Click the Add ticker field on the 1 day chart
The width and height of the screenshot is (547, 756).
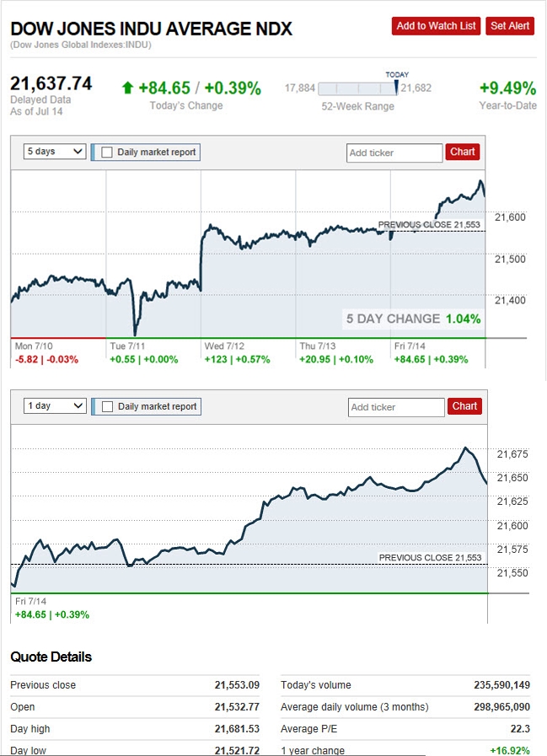coord(396,407)
